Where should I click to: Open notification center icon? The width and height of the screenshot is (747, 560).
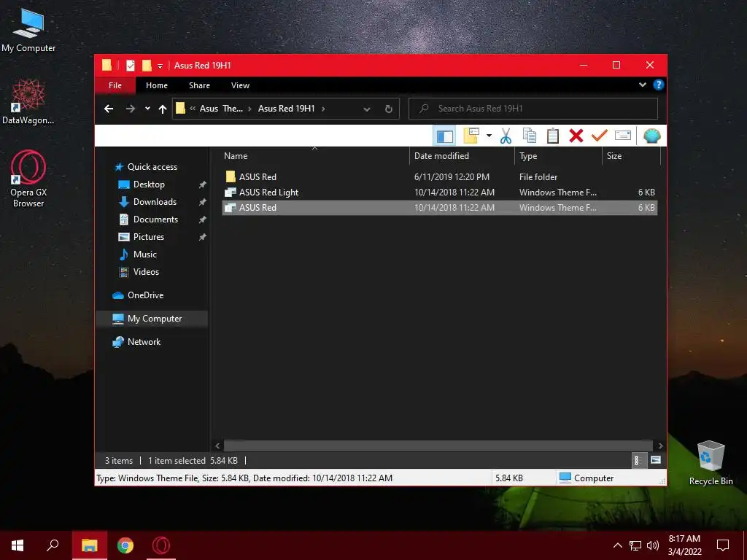[x=723, y=545]
